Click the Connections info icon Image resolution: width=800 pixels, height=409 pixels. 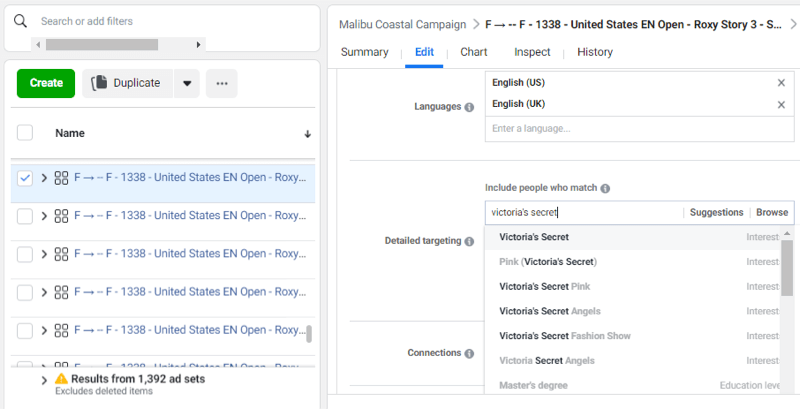click(469, 354)
